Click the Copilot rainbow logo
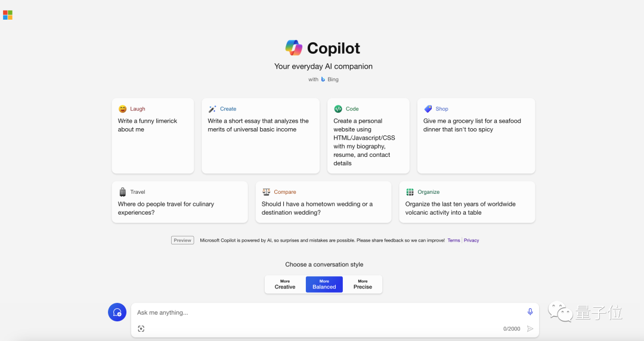This screenshot has height=341, width=644. tap(294, 48)
